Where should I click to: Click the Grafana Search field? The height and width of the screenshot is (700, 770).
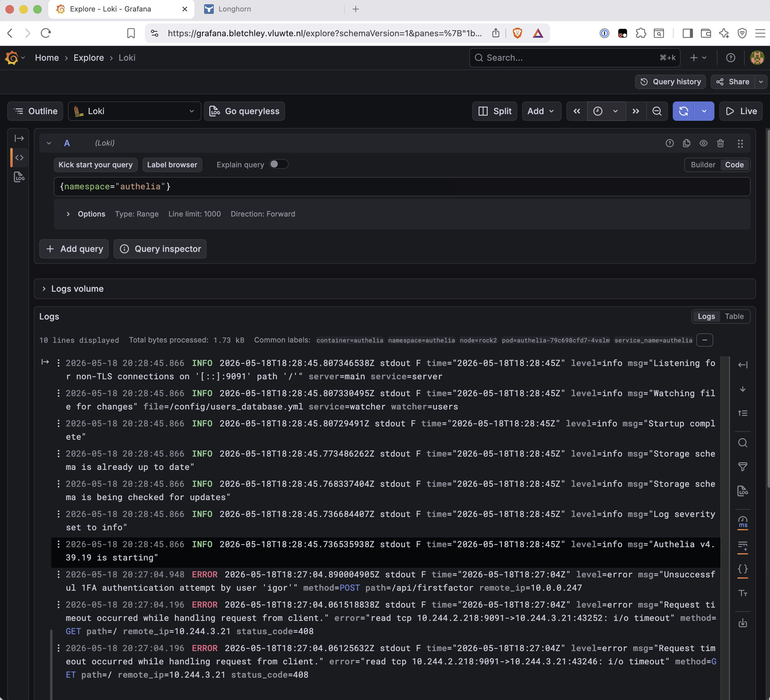pos(574,58)
